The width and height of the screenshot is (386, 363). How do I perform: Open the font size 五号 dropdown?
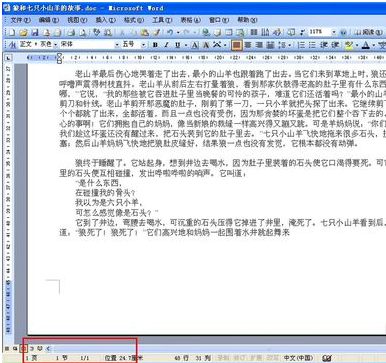coord(143,45)
